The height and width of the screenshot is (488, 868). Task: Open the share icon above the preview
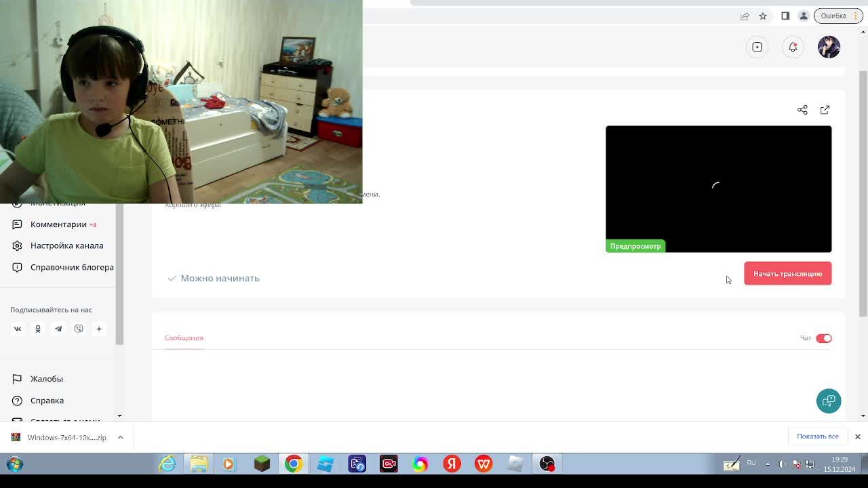[802, 110]
